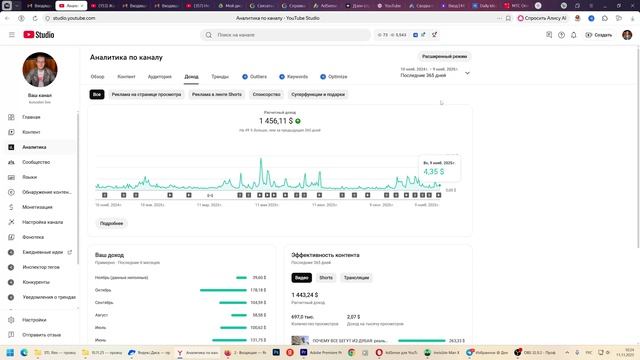Click the Поиск на канале search field

click(x=285, y=35)
